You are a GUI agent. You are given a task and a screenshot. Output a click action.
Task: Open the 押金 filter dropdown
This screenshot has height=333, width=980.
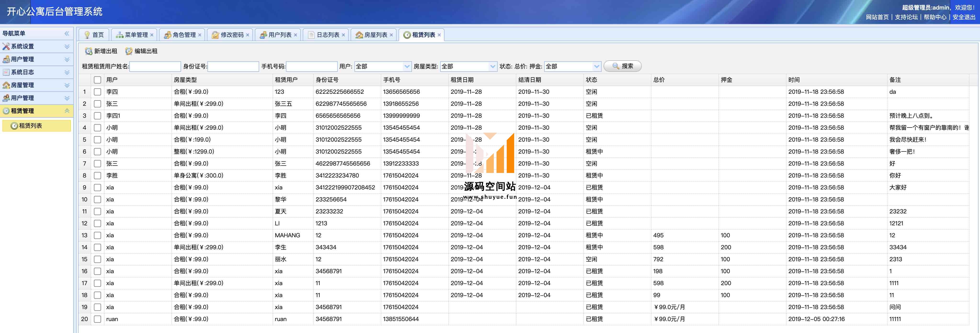597,67
